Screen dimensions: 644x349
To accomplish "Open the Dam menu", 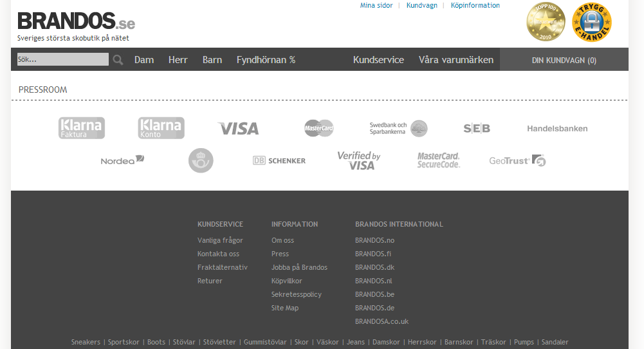I will click(144, 60).
